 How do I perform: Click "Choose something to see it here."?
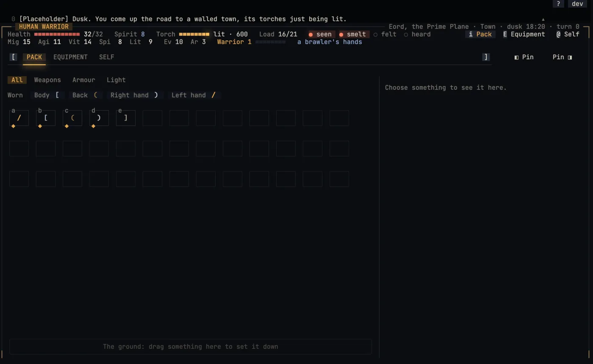(x=446, y=88)
